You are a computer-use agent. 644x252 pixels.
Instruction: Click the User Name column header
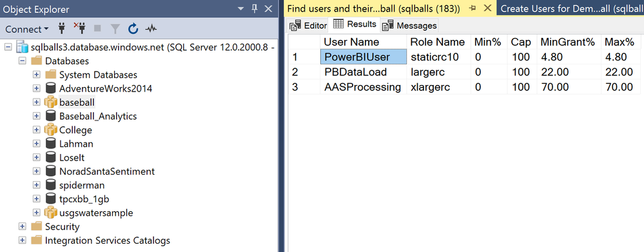tap(363, 42)
